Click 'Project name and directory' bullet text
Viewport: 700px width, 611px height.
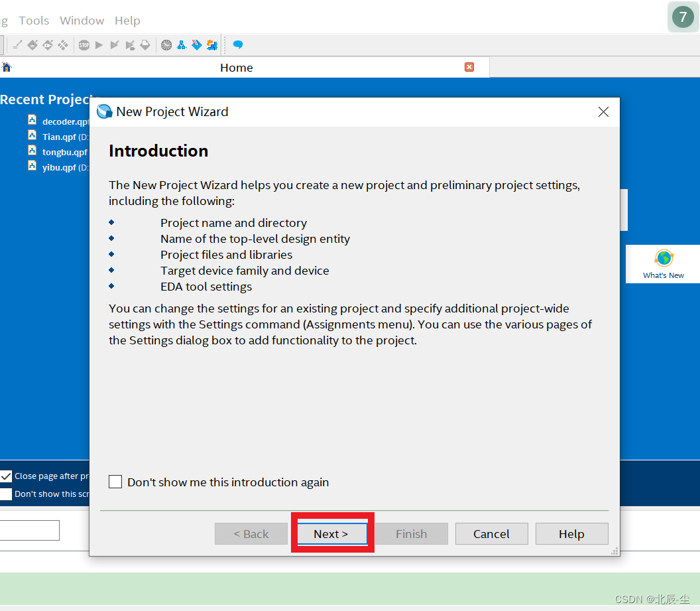tap(233, 223)
